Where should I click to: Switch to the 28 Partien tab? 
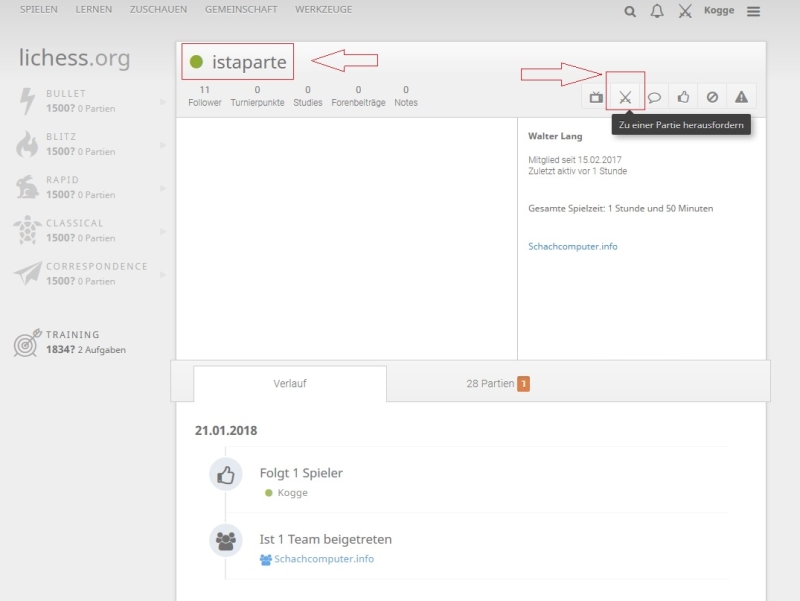point(498,384)
